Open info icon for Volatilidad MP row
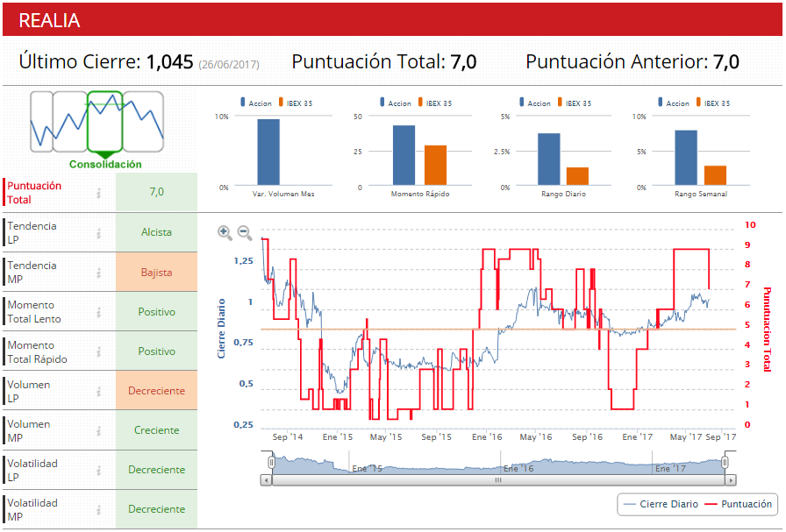This screenshot has height=532, width=786. point(99,510)
